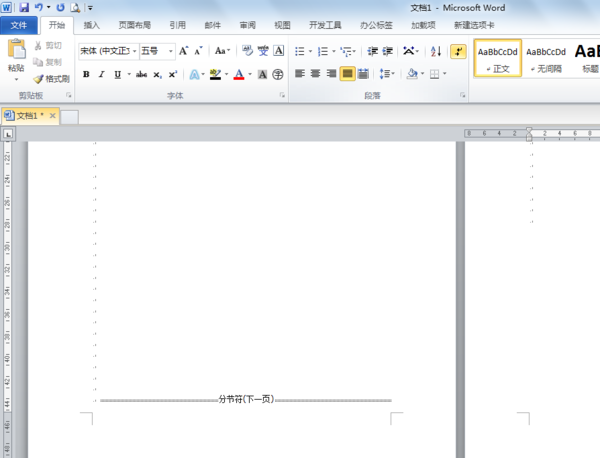Screen dimensions: 600x458
Task: Click the Grow Font icon
Action: coord(183,51)
